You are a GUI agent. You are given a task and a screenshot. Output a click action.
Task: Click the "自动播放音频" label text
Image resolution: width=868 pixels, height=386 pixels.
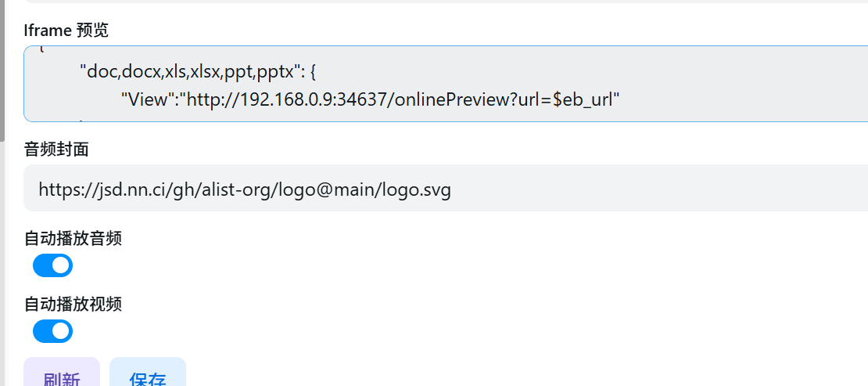click(x=73, y=238)
